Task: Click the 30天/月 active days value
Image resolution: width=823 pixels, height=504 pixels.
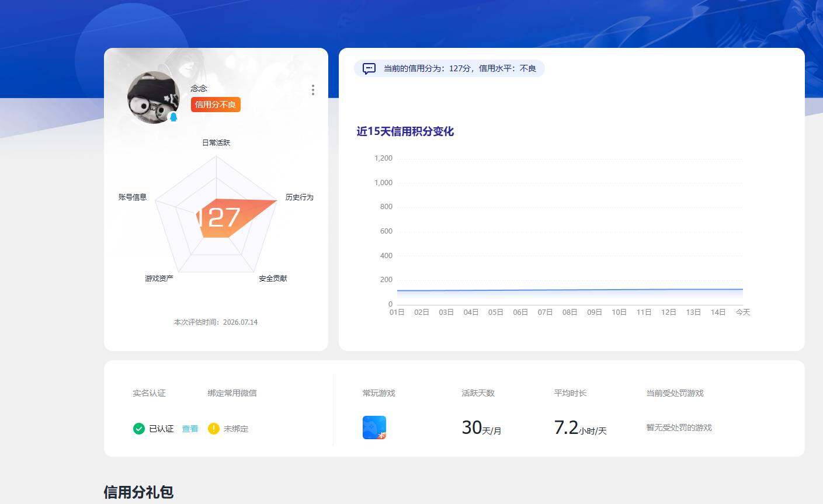Action: tap(481, 427)
